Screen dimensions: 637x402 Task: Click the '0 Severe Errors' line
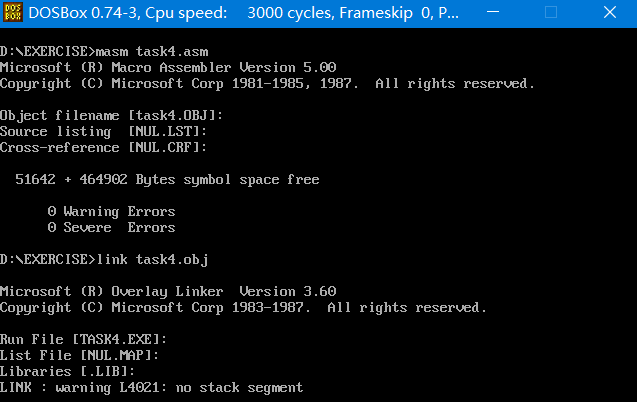[x=111, y=227]
